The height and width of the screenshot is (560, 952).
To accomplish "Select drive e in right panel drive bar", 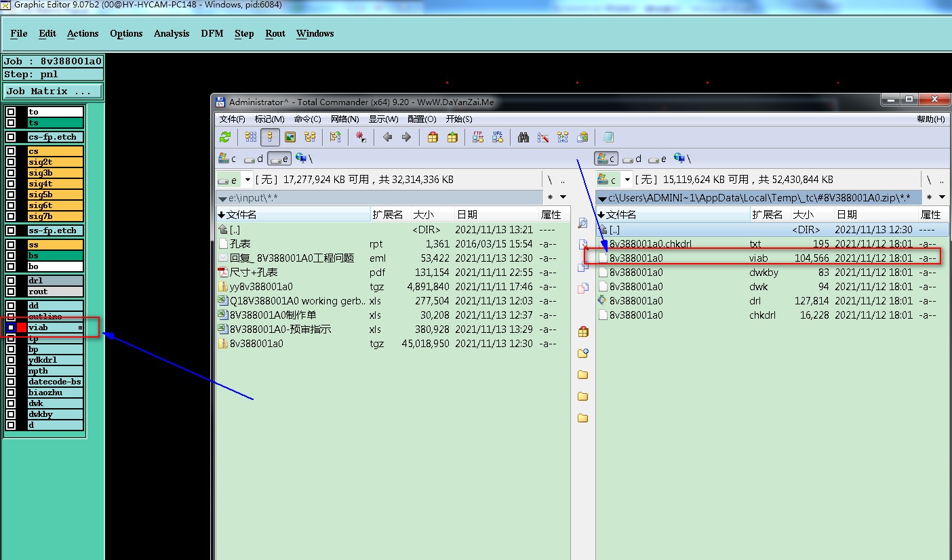I will click(x=657, y=159).
